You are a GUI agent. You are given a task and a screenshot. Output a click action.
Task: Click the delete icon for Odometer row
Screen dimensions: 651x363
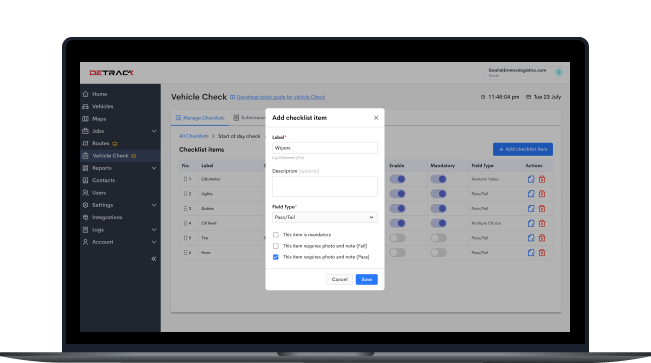pyautogui.click(x=542, y=179)
